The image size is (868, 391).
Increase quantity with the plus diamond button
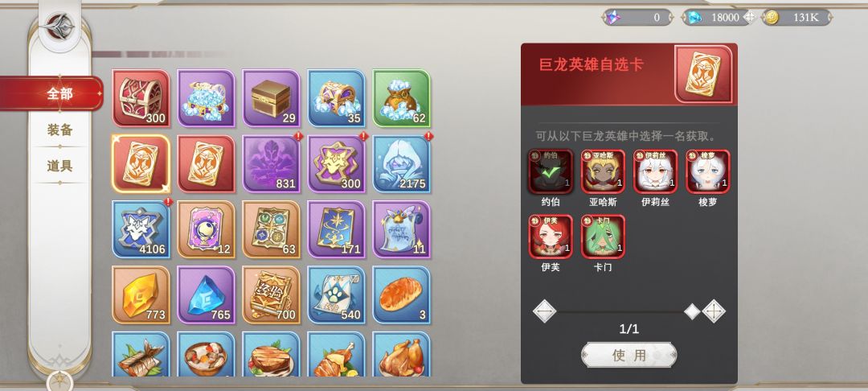coord(714,311)
